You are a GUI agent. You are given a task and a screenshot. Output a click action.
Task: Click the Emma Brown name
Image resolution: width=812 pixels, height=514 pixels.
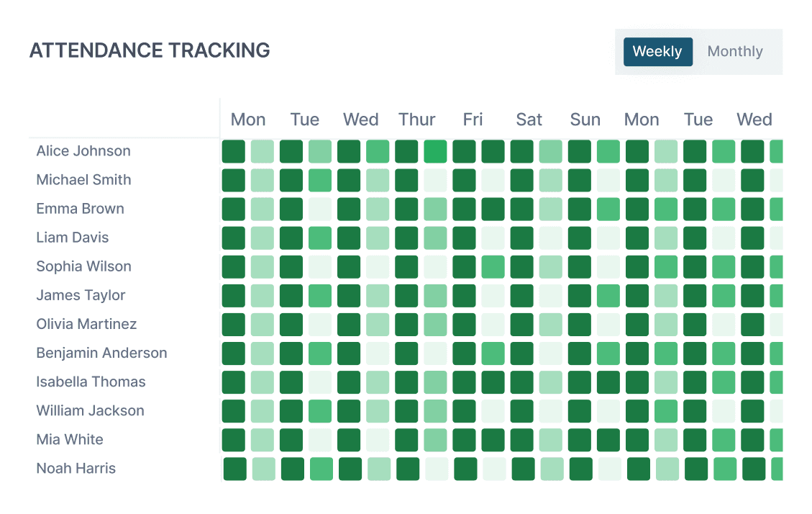click(x=80, y=209)
